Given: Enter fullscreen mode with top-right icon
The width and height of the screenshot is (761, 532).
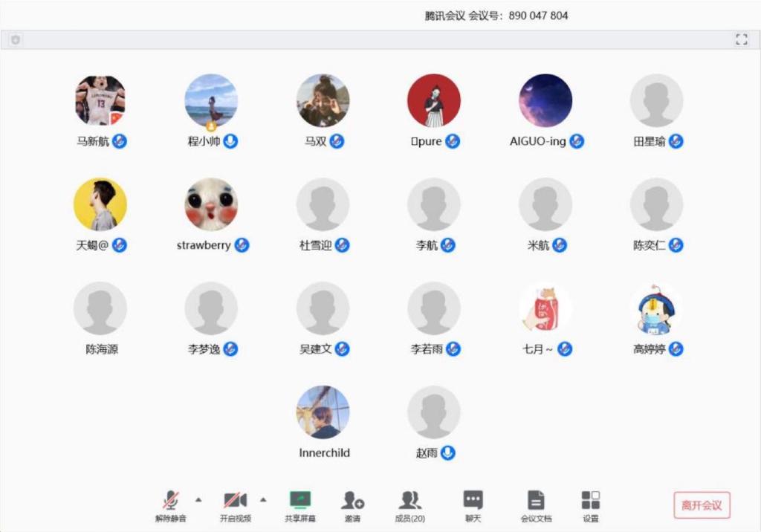Looking at the screenshot, I should [741, 39].
